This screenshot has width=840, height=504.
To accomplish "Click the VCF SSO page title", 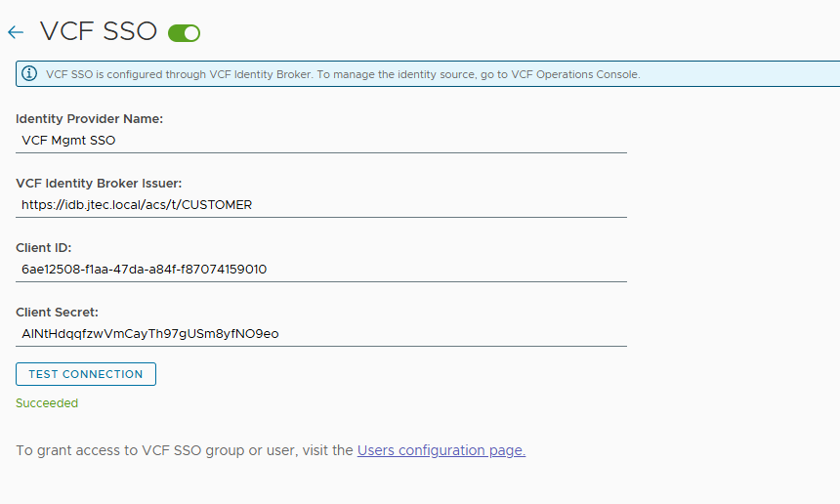I will pos(98,31).
